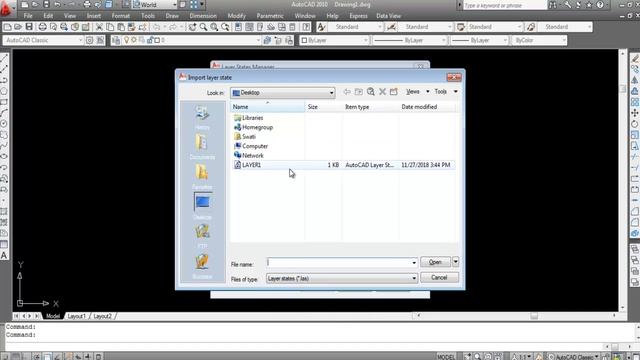Open the Edit menu
This screenshot has width=640, height=360.
(48, 16)
